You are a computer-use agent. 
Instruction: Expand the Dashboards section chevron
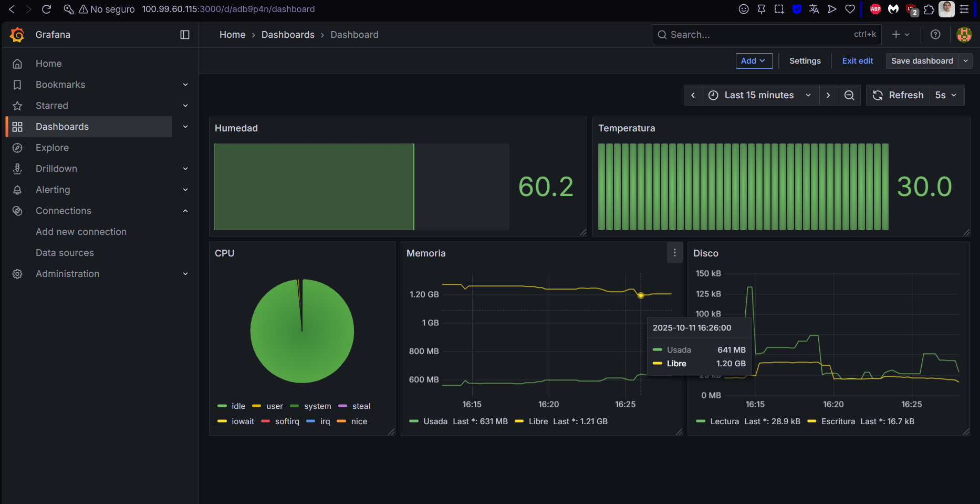pos(185,127)
